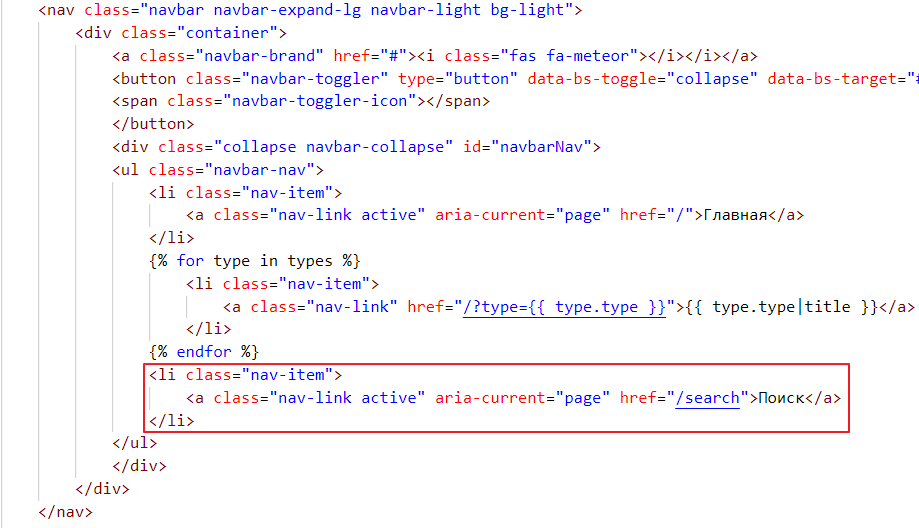
Task: Click the "{{ type.type|title }}" expression
Action: click(794, 307)
